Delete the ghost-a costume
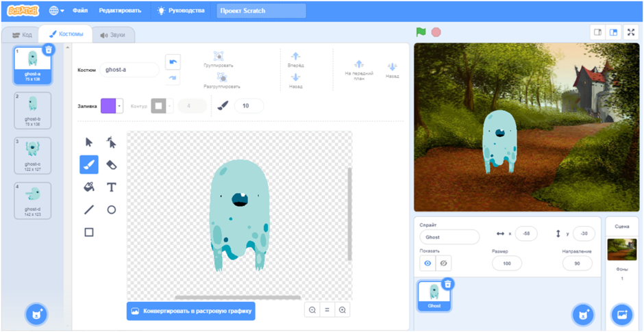 pos(49,50)
